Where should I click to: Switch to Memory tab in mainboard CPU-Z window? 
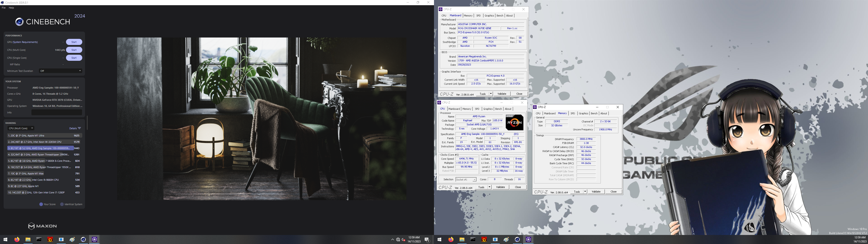(468, 16)
